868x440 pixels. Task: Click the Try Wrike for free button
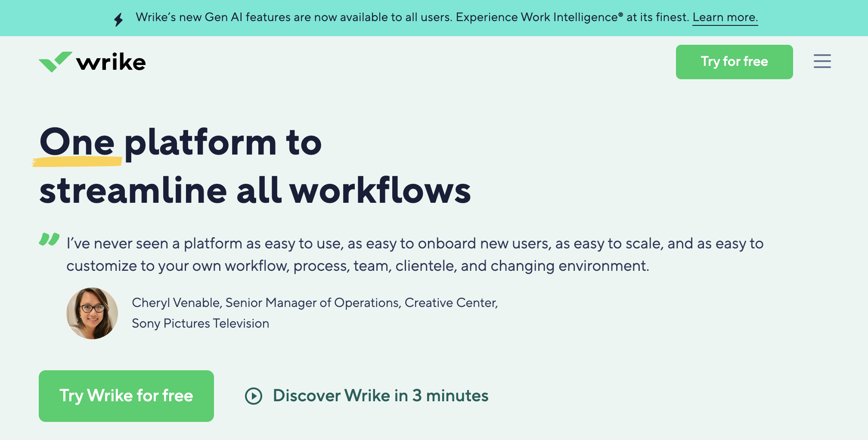point(126,396)
